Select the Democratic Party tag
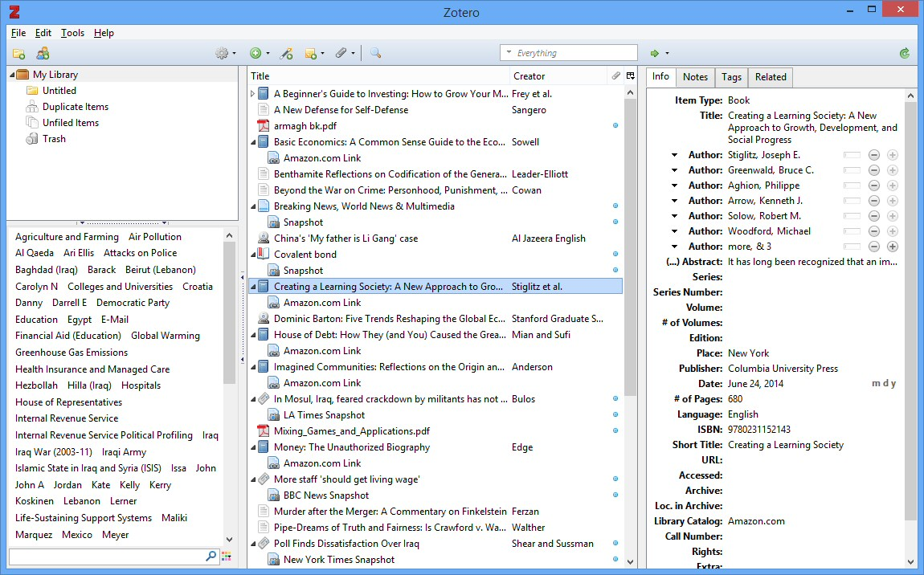This screenshot has height=575, width=924. [133, 303]
